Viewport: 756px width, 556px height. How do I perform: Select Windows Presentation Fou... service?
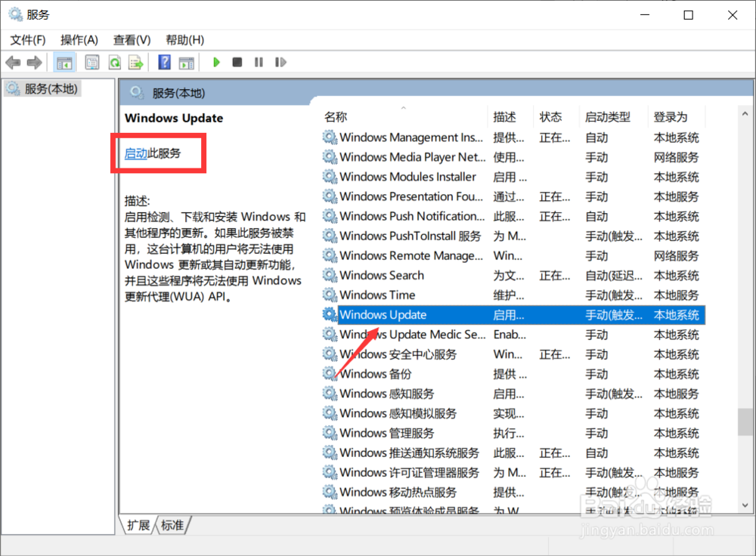click(513, 196)
